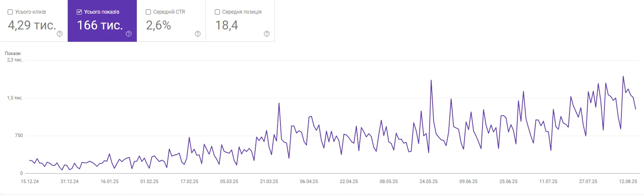Click the 06.04.25 date label
This screenshot has width=644, height=195.
[309, 181]
